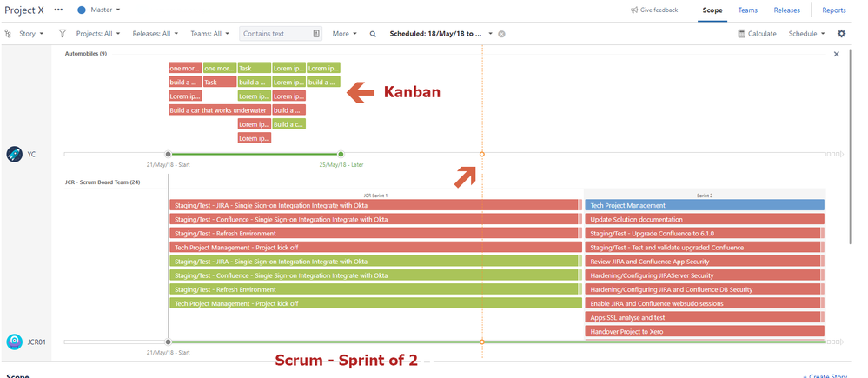Click the vertical scrollbar on the right
868x378 pixels.
coord(851,147)
